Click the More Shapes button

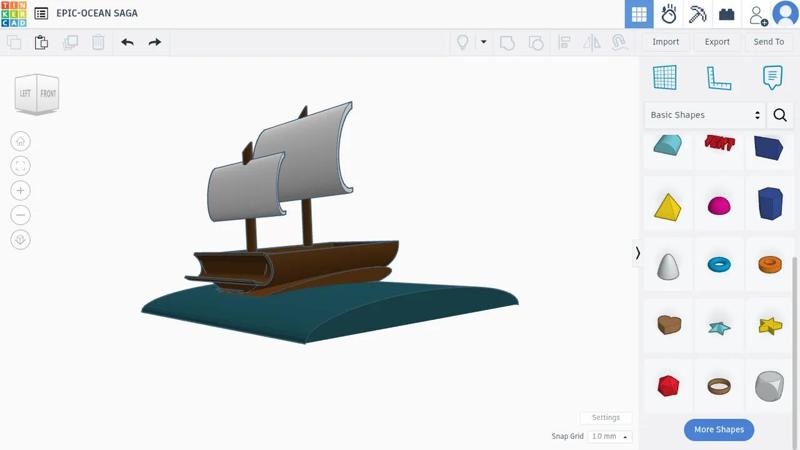tap(719, 430)
